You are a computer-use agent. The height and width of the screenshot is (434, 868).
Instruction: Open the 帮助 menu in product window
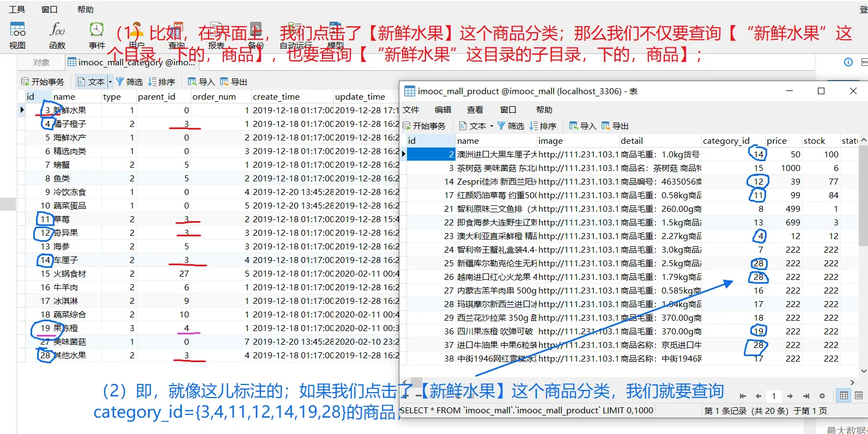(544, 109)
